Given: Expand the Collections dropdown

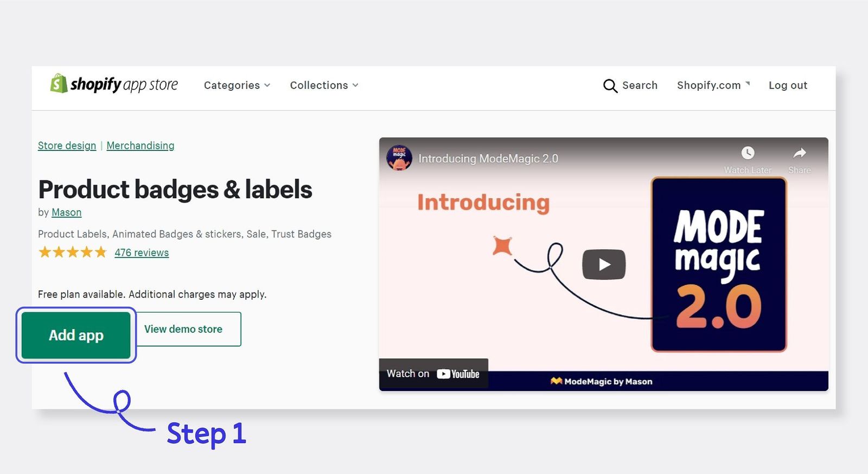Looking at the screenshot, I should click(324, 85).
